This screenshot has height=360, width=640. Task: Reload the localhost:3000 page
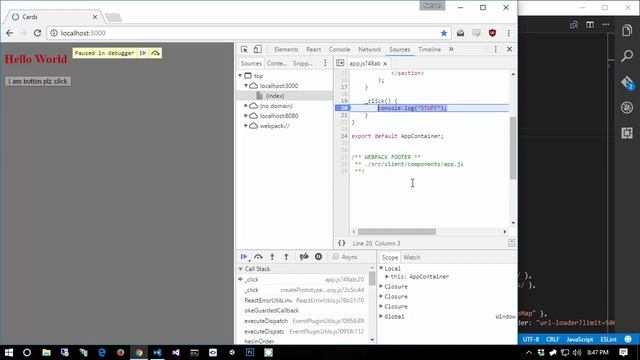[x=37, y=33]
